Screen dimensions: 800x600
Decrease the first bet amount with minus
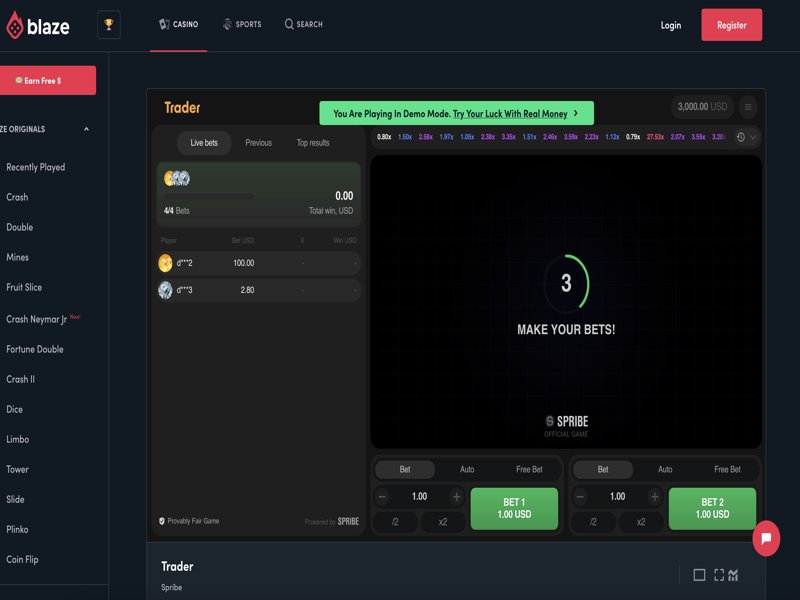coord(383,496)
